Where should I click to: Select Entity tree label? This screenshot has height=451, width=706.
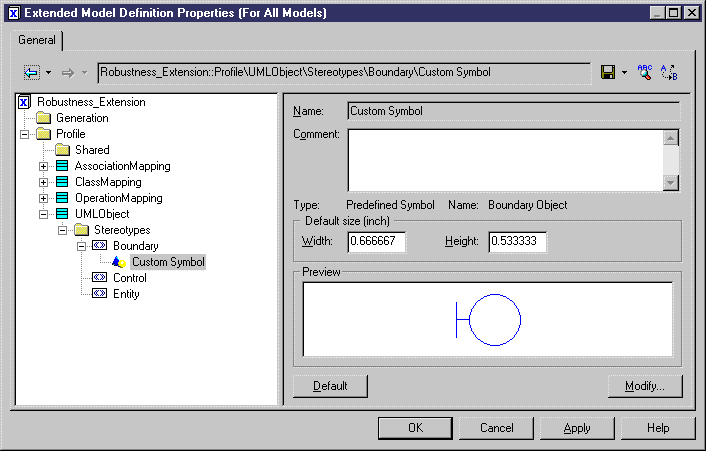126,294
